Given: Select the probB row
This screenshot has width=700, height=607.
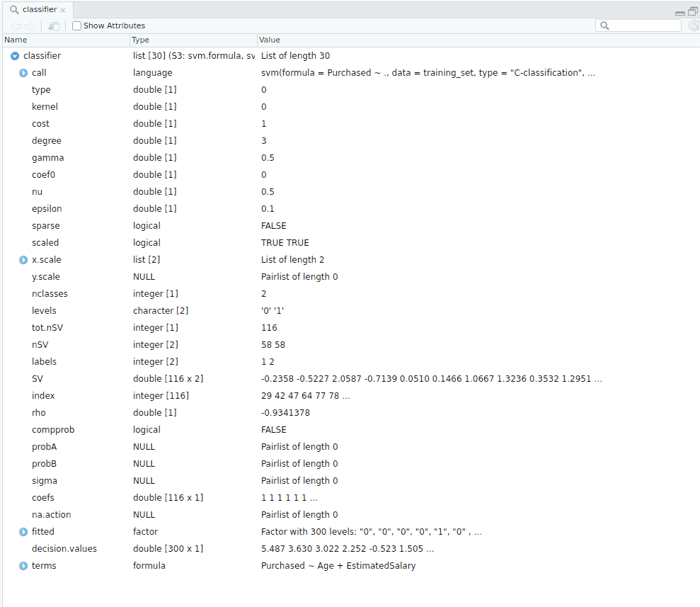Looking at the screenshot, I should [x=351, y=463].
